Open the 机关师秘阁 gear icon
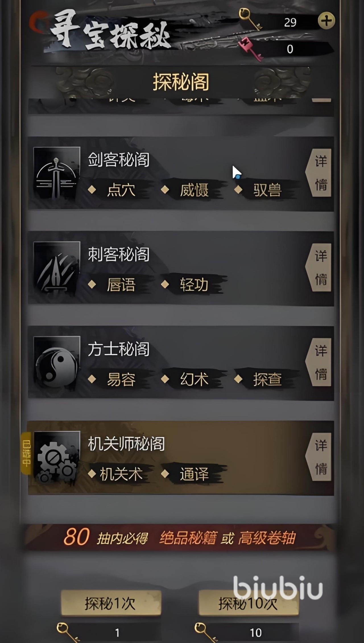 pos(57,458)
